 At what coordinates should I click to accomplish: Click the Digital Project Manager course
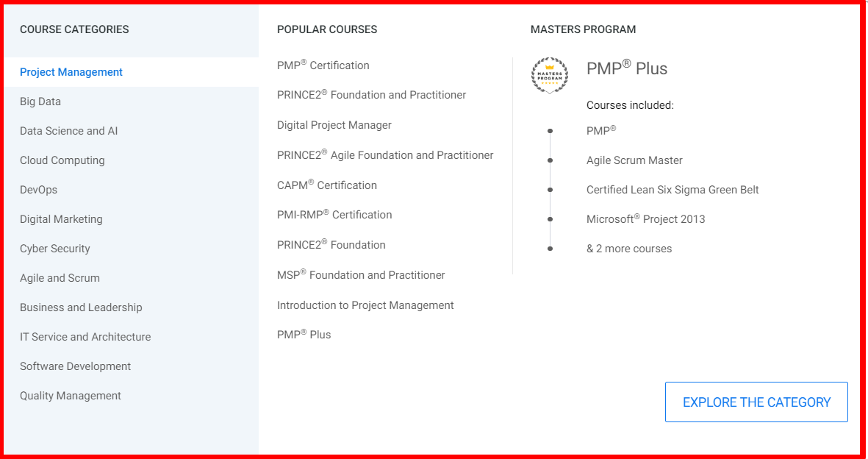334,125
